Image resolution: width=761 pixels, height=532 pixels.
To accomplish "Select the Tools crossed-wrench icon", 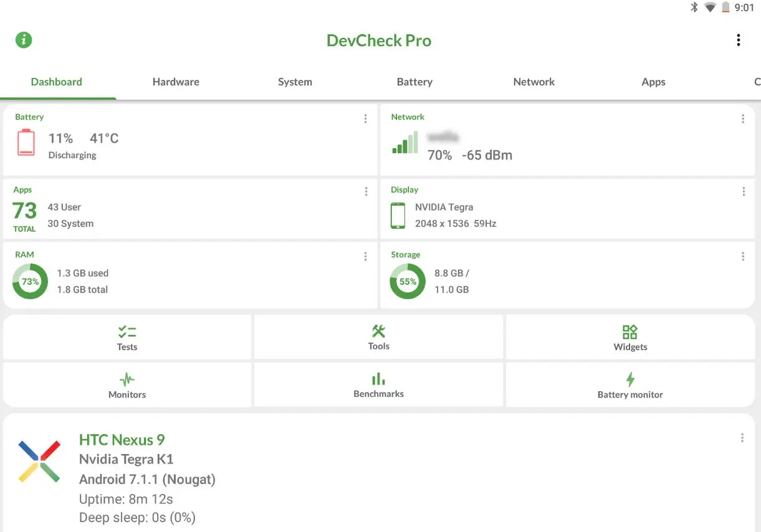I will 378,333.
